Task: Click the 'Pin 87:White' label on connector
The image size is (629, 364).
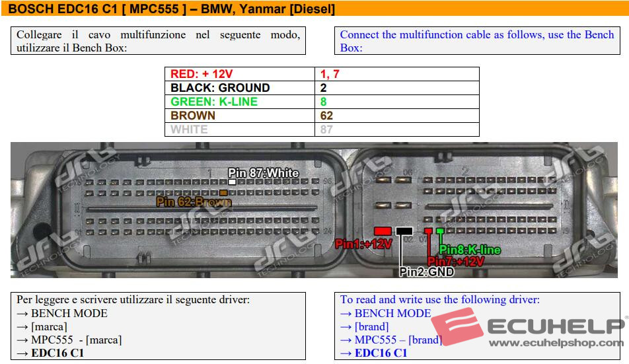Action: click(263, 173)
